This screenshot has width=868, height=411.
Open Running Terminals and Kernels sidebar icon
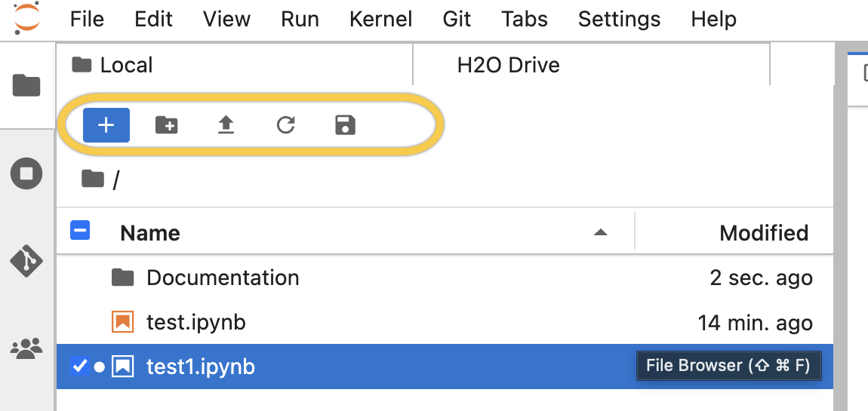26,173
